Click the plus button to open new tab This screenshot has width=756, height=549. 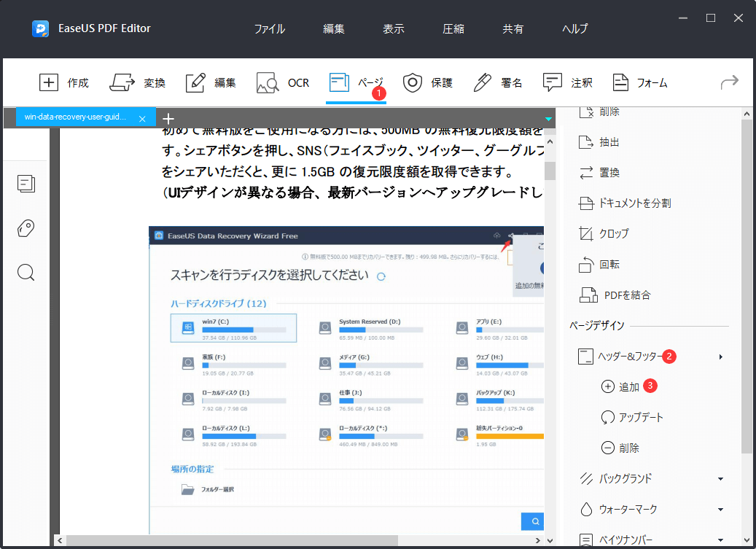tap(168, 117)
